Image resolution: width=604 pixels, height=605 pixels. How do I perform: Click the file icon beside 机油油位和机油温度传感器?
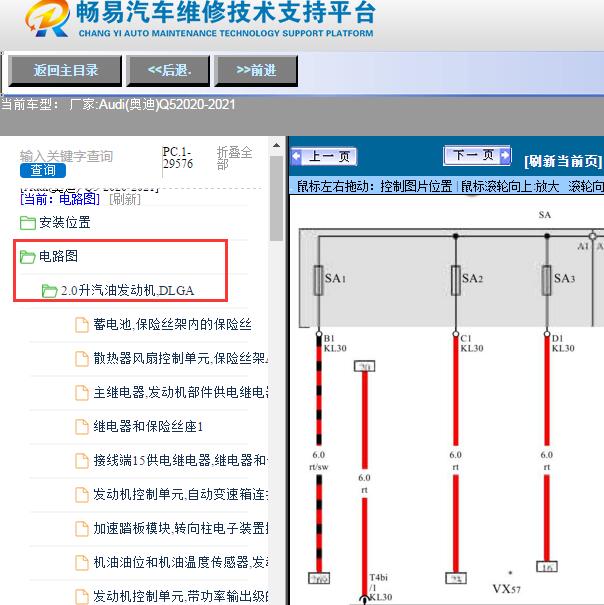[x=82, y=563]
